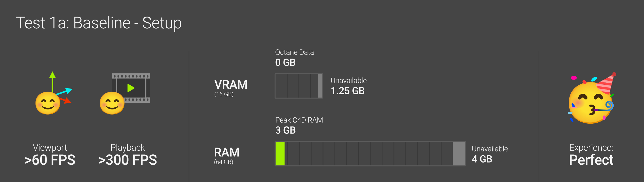Image resolution: width=644 pixels, height=182 pixels.
Task: Click the gray unavailable segment of the RAM bar
Action: point(459,154)
